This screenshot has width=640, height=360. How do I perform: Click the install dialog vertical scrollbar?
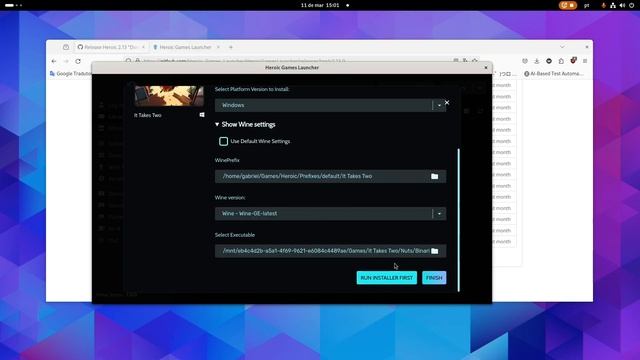click(458, 220)
